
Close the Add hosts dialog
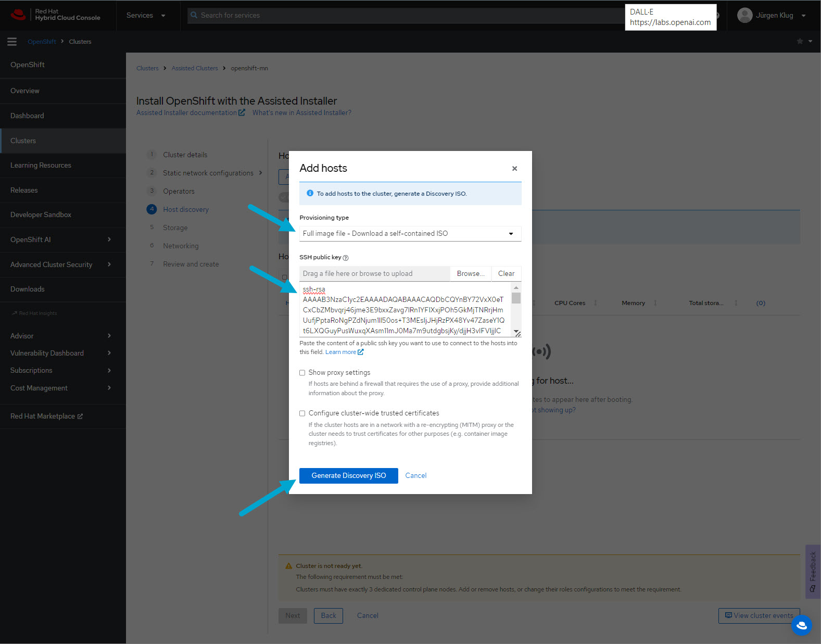coord(514,168)
